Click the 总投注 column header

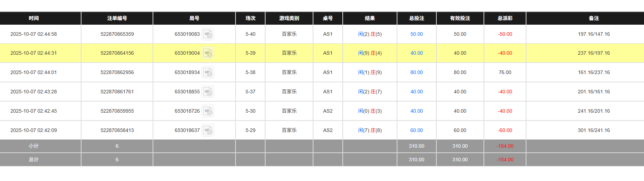(x=416, y=18)
